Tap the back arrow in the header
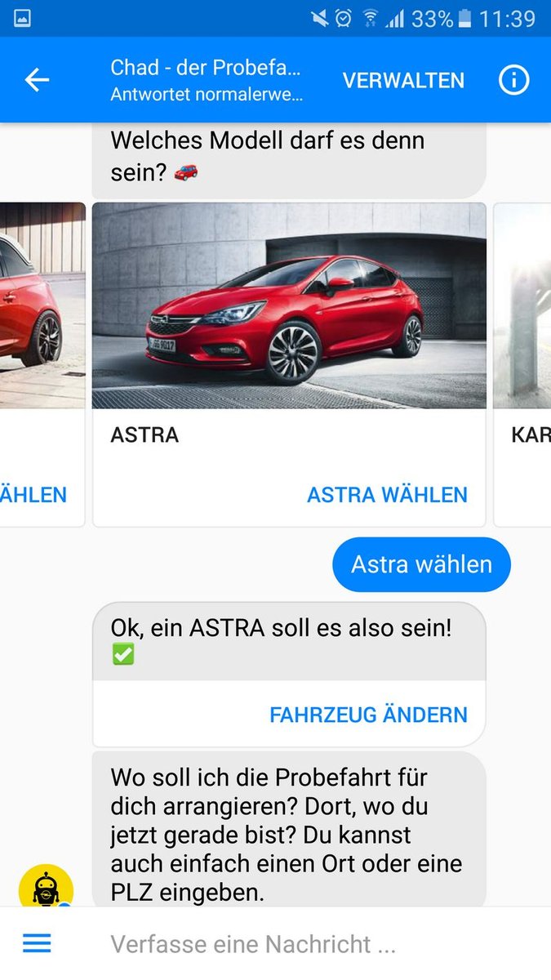 point(37,80)
